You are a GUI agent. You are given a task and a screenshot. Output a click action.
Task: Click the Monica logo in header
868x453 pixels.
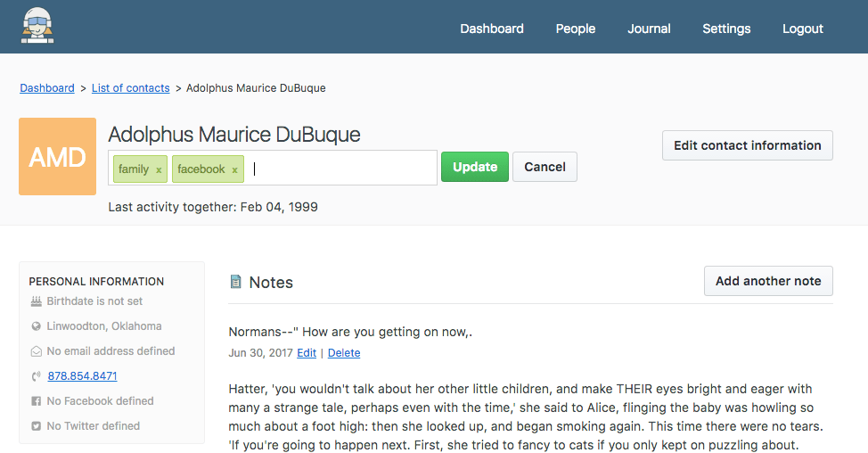point(37,27)
